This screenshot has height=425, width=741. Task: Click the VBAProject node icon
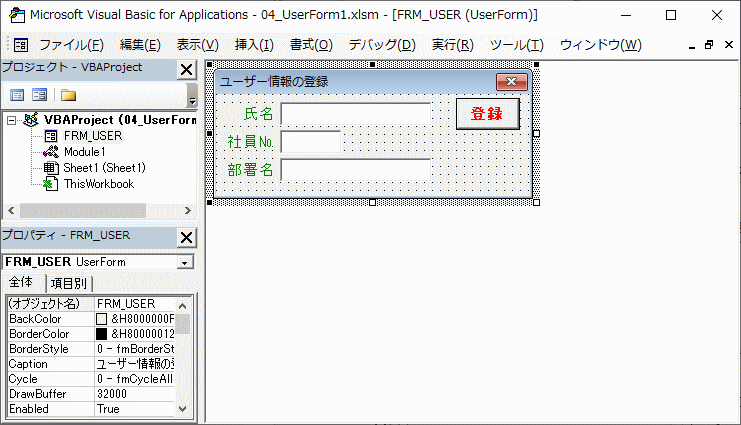(x=31, y=120)
